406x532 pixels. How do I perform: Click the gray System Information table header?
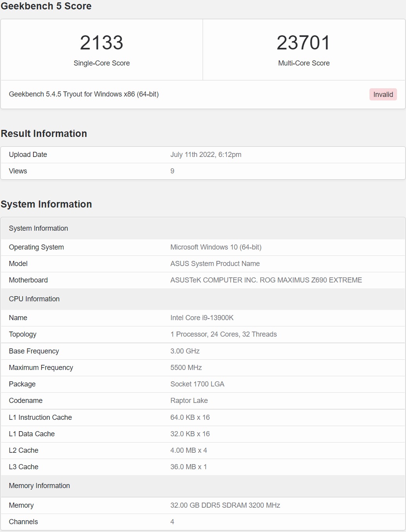203,228
